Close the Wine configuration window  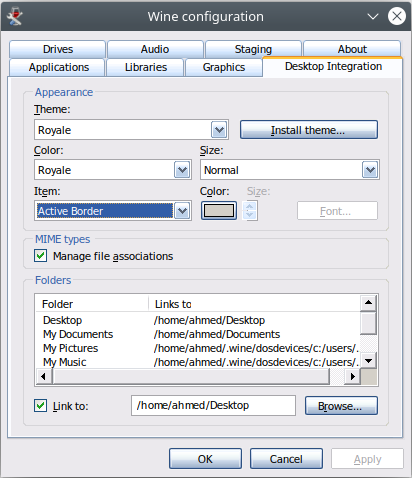pos(397,16)
